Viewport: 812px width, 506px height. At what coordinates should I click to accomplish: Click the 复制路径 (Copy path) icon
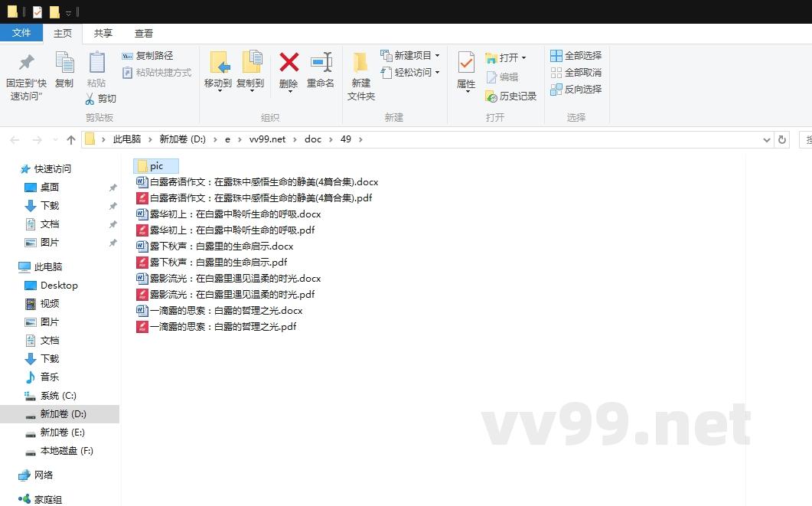tap(126, 57)
